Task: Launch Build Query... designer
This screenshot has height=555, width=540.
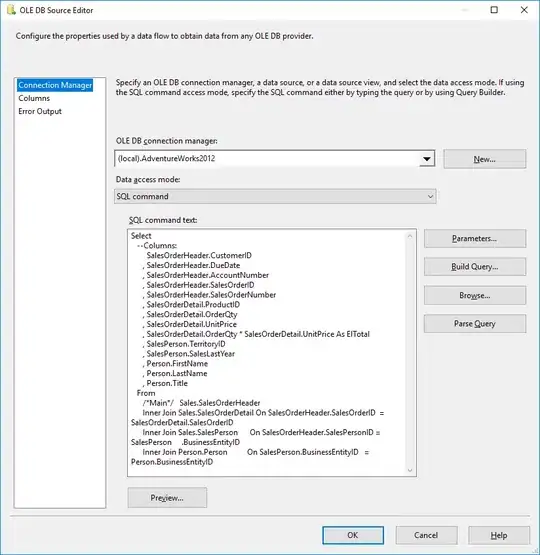Action: click(x=475, y=267)
